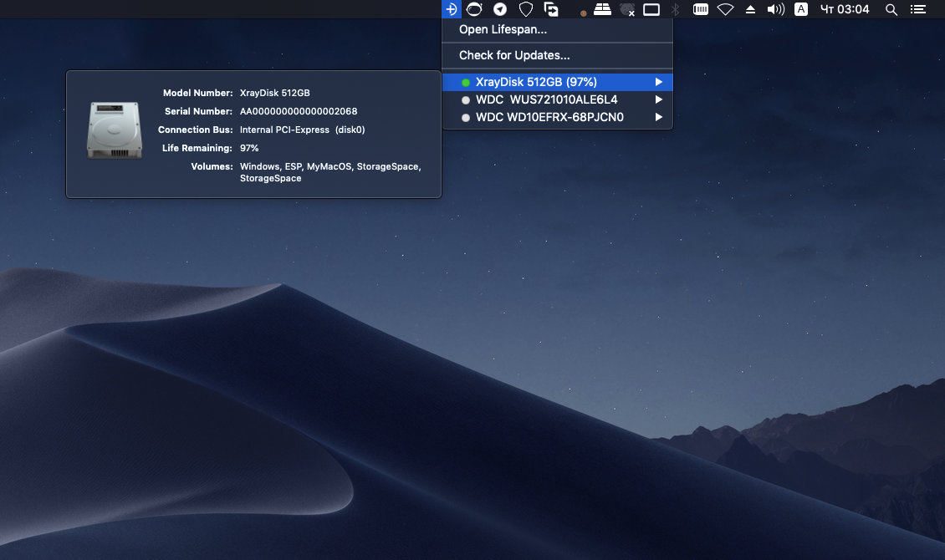This screenshot has height=560, width=945.
Task: Click the shield icon in menu bar
Action: 525,9
